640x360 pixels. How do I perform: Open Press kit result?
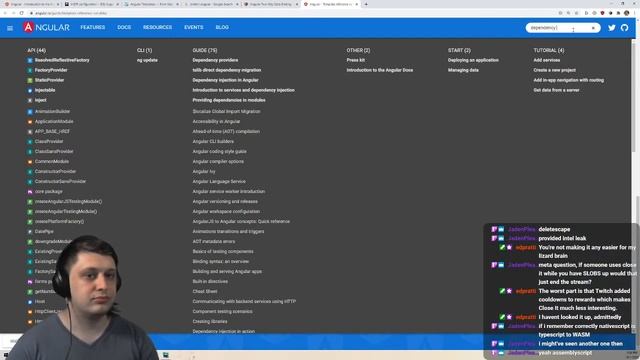pyautogui.click(x=356, y=60)
